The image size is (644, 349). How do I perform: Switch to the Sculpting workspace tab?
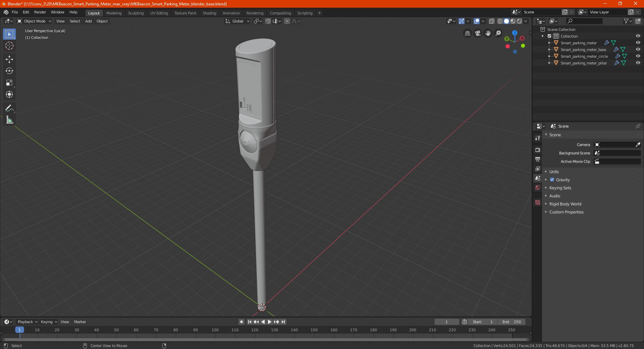coord(136,13)
